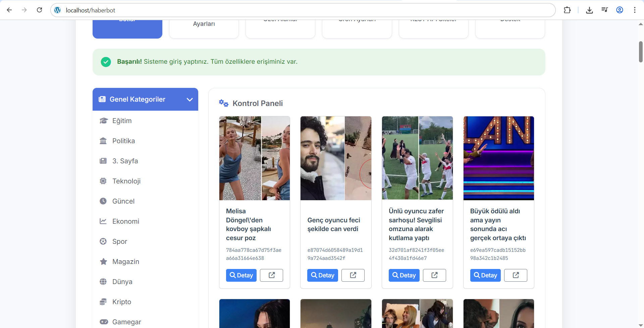Select Dünya category label
644x328 pixels.
(122, 282)
